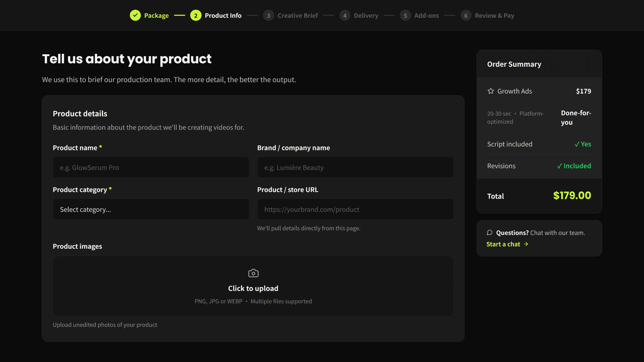Click the step 5 circle for Add-ons
This screenshot has height=362, width=644.
tap(405, 15)
